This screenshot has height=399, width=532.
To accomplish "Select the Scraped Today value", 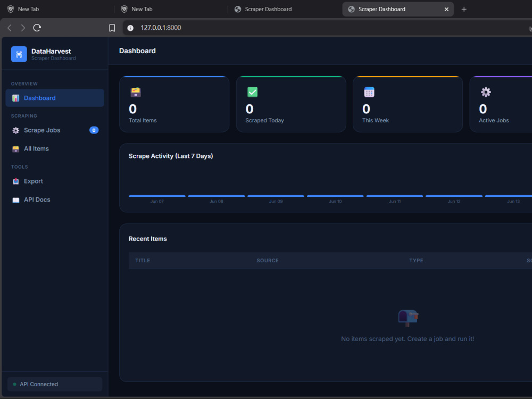I will [250, 109].
